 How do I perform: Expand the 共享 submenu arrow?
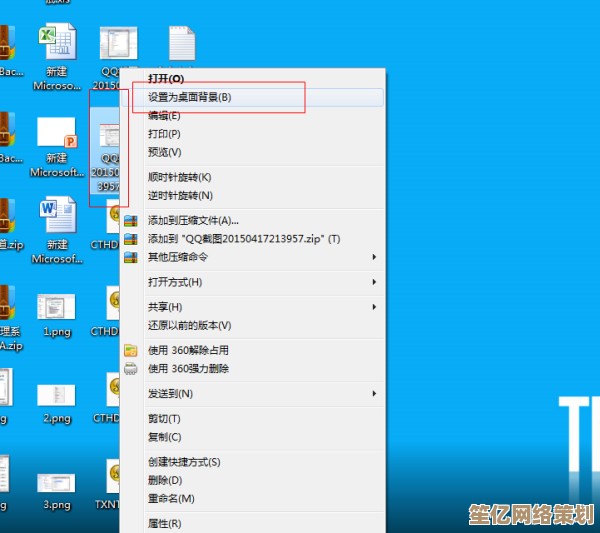(x=375, y=307)
